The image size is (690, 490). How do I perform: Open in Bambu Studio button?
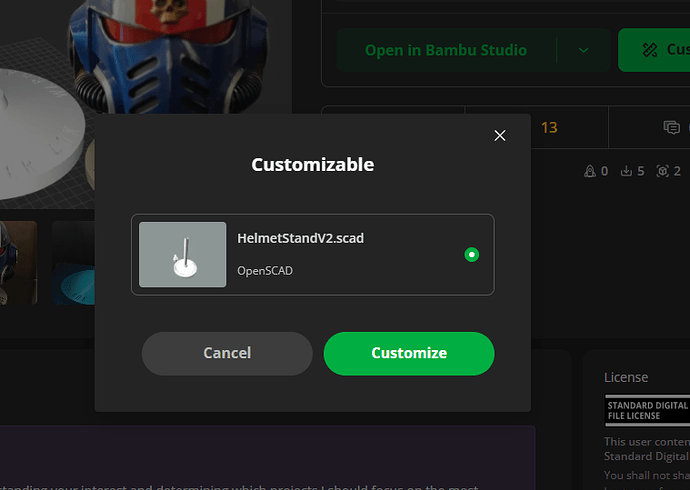(446, 50)
